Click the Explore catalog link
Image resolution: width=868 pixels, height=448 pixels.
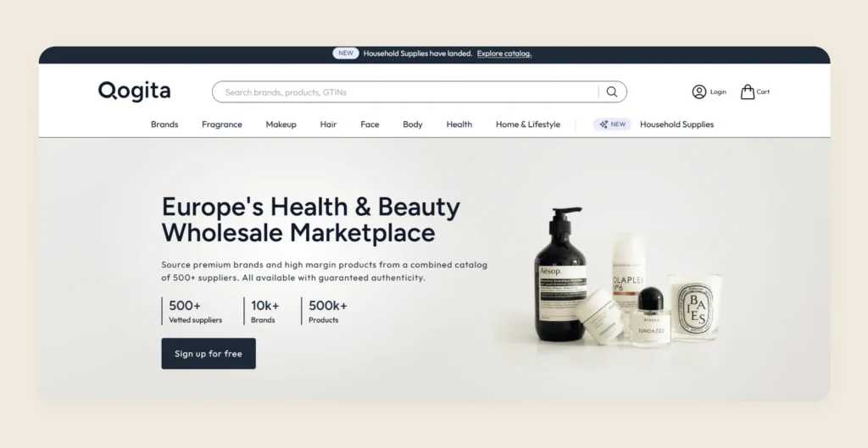coord(504,53)
